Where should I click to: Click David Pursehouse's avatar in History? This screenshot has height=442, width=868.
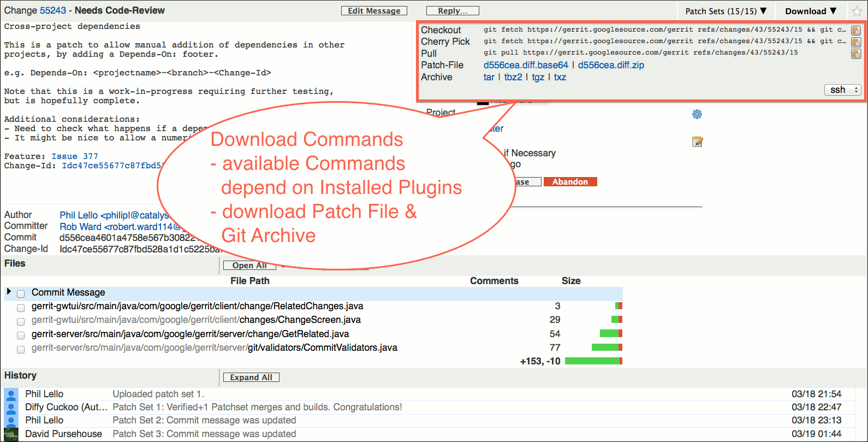[11, 434]
